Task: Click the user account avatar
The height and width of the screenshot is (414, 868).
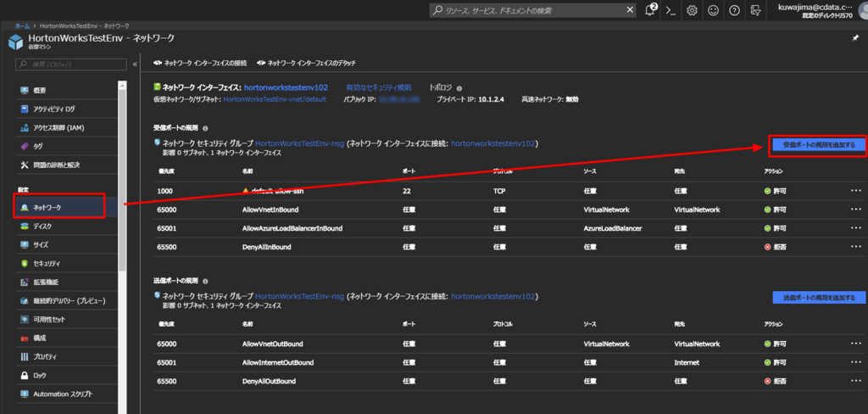Action: click(862, 10)
